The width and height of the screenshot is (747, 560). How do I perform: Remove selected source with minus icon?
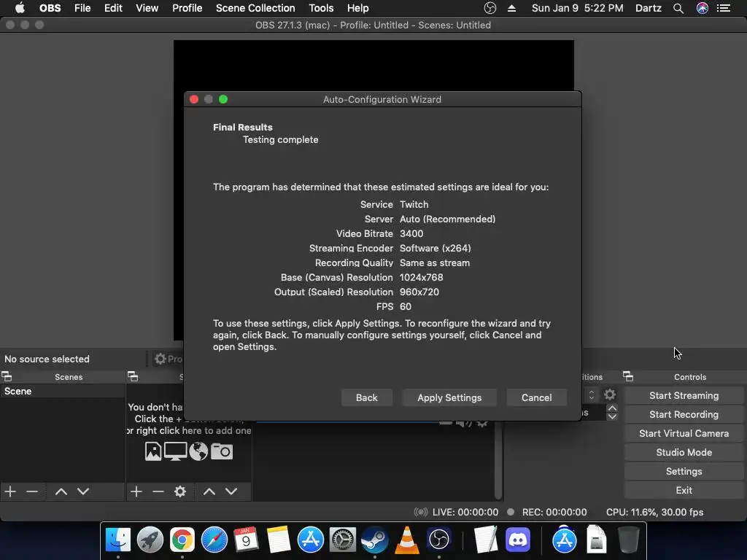point(158,491)
